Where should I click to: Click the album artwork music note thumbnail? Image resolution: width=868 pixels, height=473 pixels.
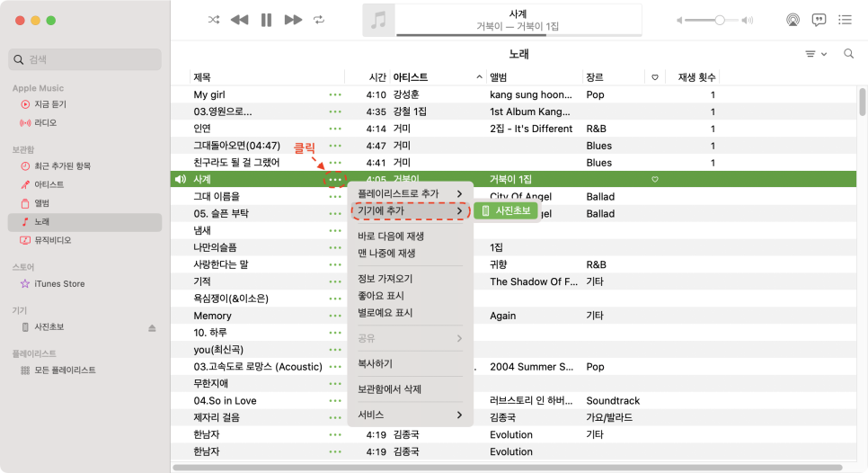pyautogui.click(x=378, y=21)
